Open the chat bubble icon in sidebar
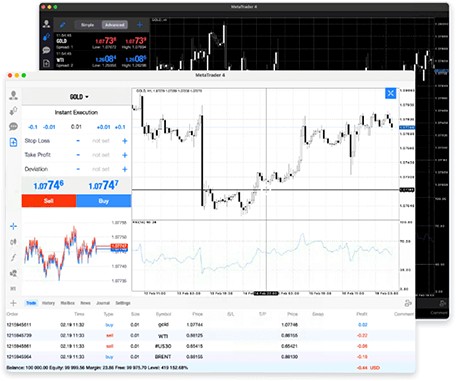 [x=13, y=126]
